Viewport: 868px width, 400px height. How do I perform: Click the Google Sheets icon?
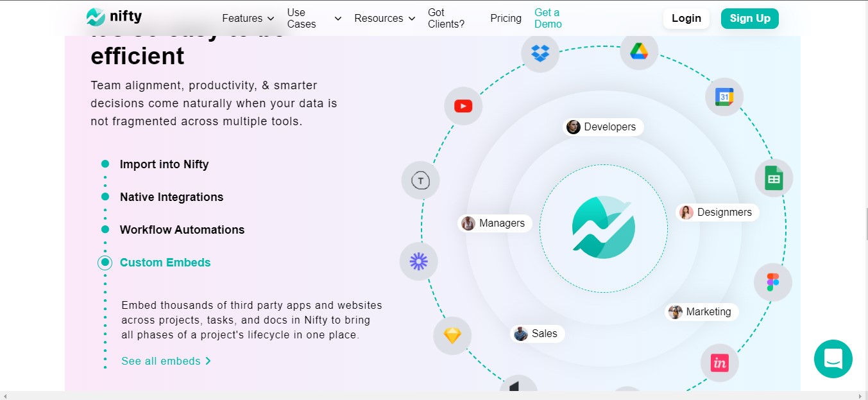[774, 178]
